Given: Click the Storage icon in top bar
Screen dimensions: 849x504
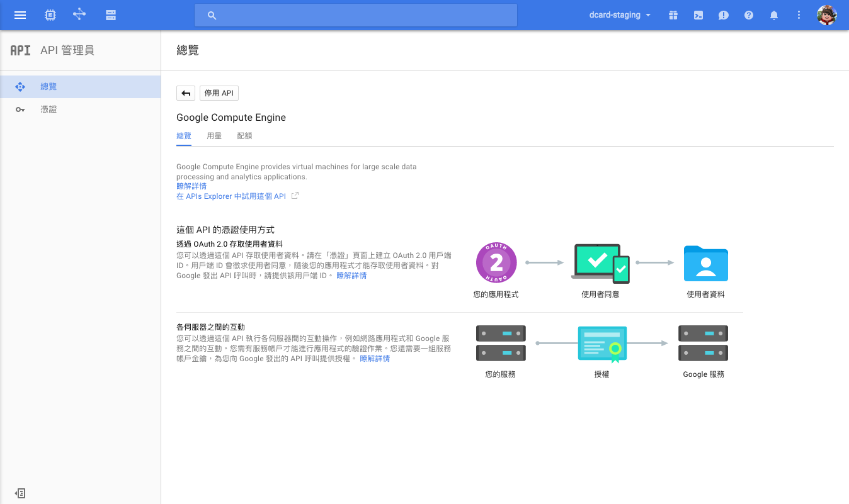Looking at the screenshot, I should [x=111, y=15].
